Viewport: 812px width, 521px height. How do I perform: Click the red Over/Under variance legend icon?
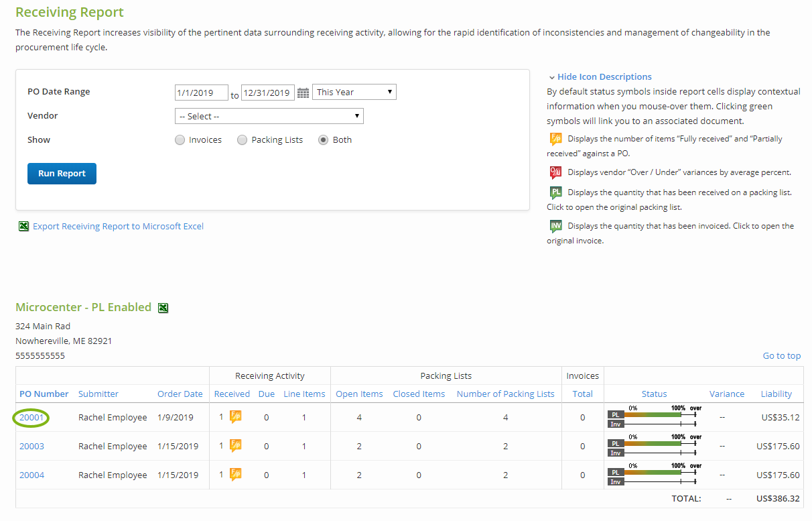pos(555,172)
